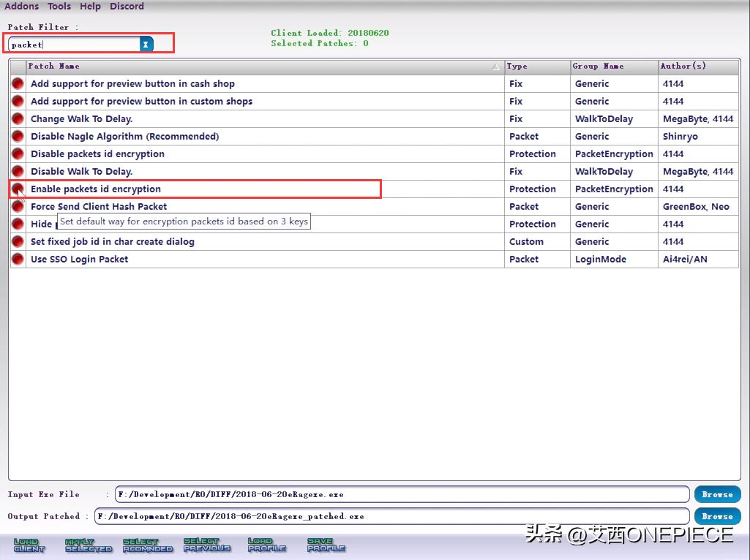Sort patches by Group Name column header

[613, 67]
